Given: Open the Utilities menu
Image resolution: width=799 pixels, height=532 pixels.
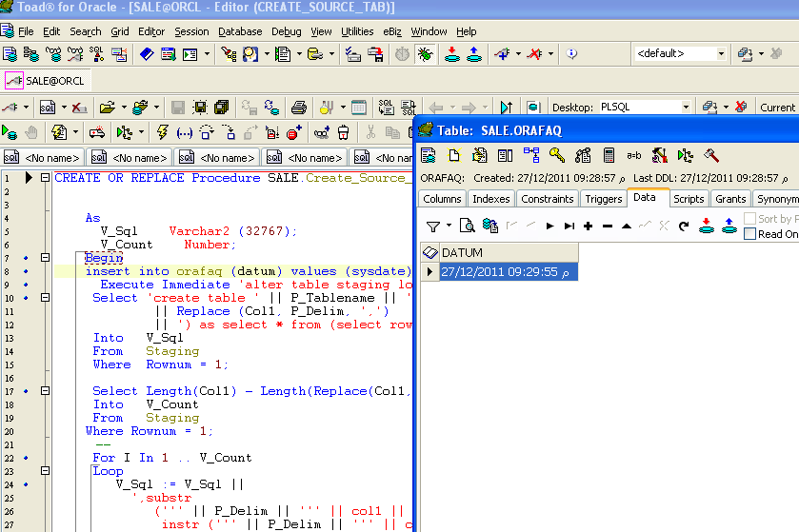Looking at the screenshot, I should 357,31.
